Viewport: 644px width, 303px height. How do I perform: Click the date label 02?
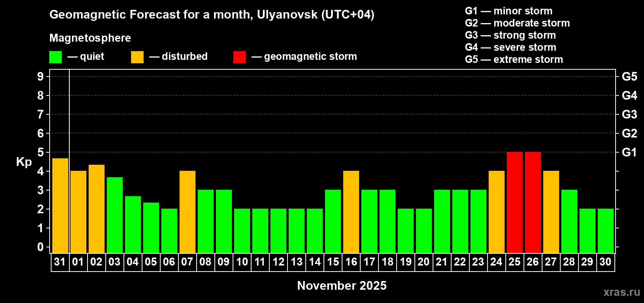coord(96,262)
